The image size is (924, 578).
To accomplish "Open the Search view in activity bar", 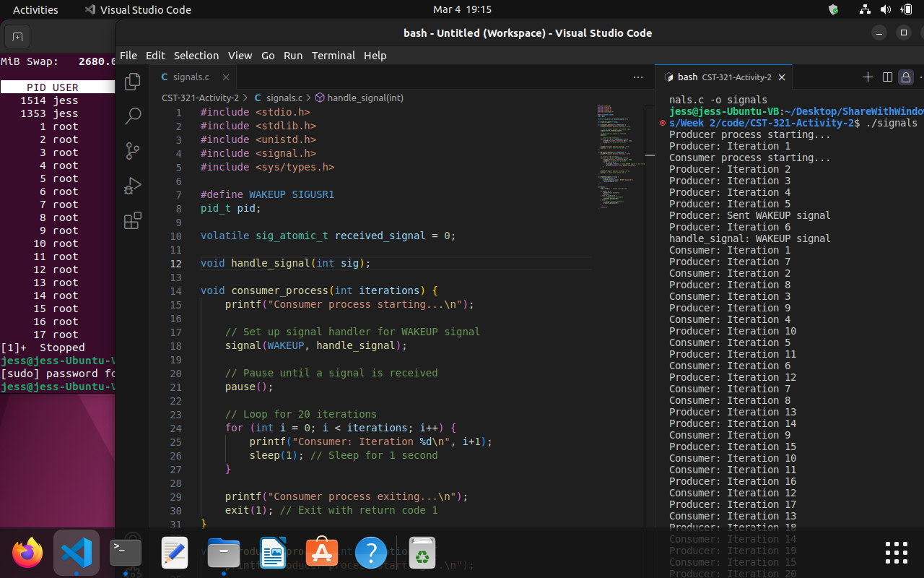I will (x=133, y=116).
